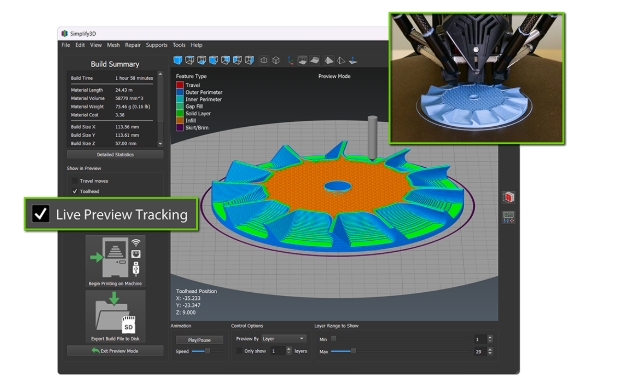Image resolution: width=622 pixels, height=376 pixels.
Task: Open the View menu
Action: tap(96, 45)
